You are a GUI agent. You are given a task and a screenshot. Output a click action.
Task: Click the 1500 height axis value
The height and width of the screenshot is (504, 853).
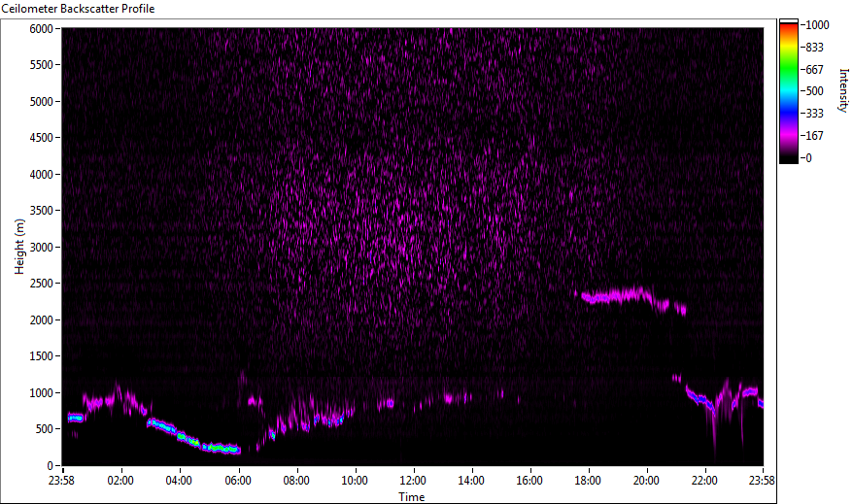click(42, 356)
